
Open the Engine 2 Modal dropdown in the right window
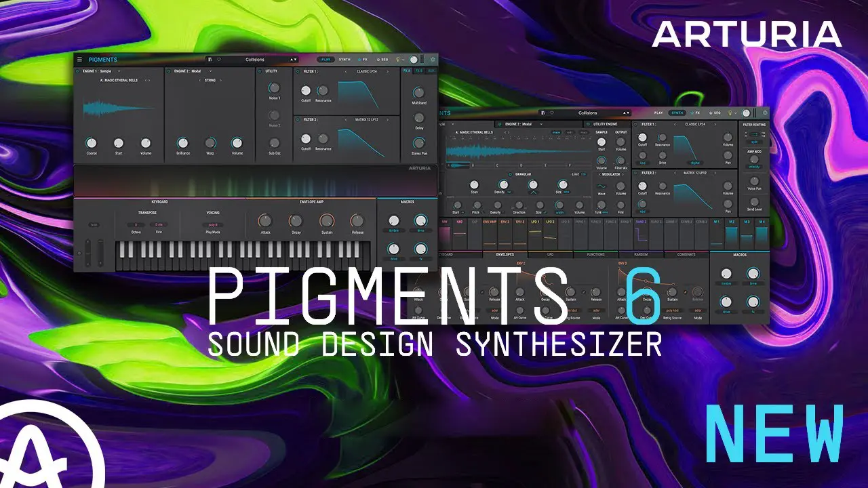tap(542, 125)
